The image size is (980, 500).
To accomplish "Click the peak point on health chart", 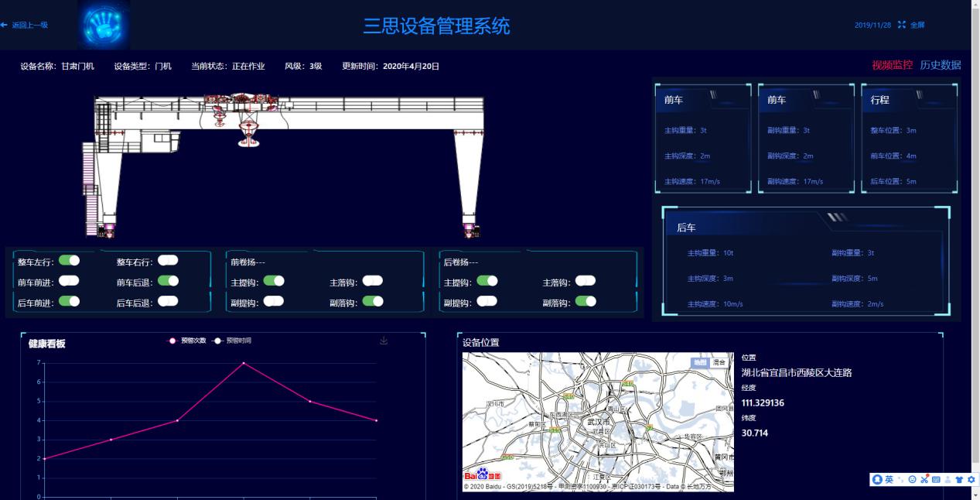I will [x=244, y=363].
